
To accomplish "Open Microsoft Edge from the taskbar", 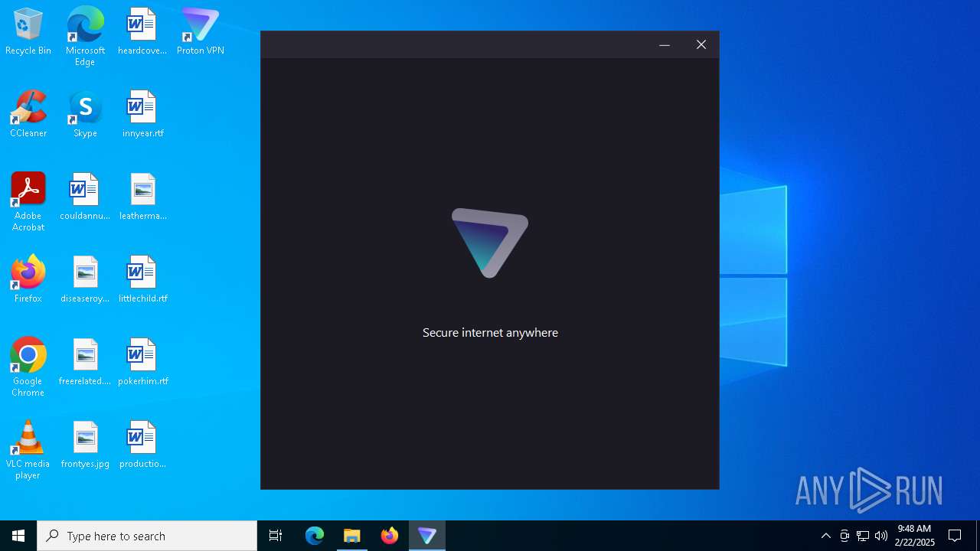I will coord(315,536).
